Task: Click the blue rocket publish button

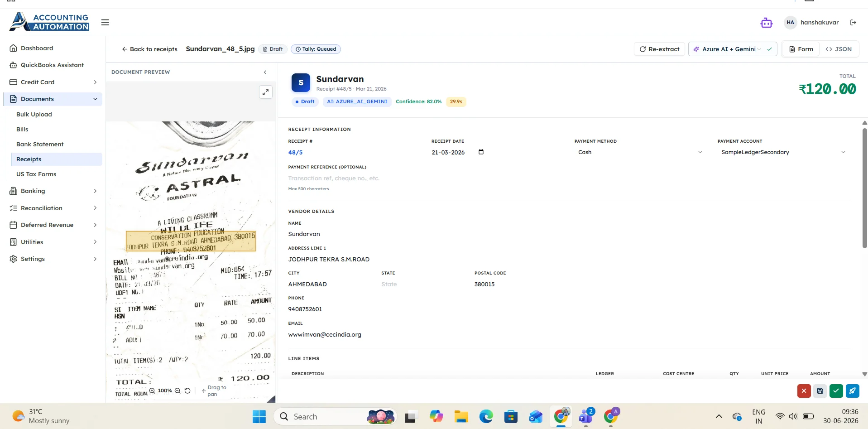Action: click(x=852, y=391)
